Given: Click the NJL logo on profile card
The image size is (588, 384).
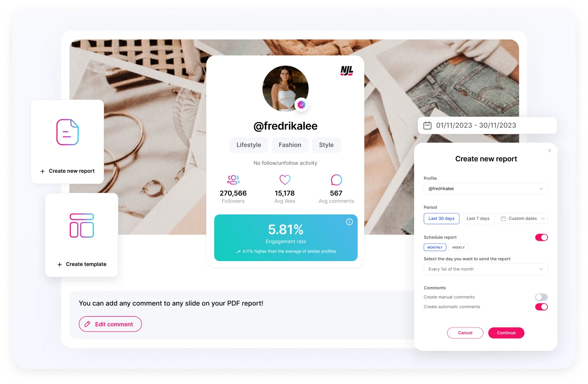Looking at the screenshot, I should [347, 70].
